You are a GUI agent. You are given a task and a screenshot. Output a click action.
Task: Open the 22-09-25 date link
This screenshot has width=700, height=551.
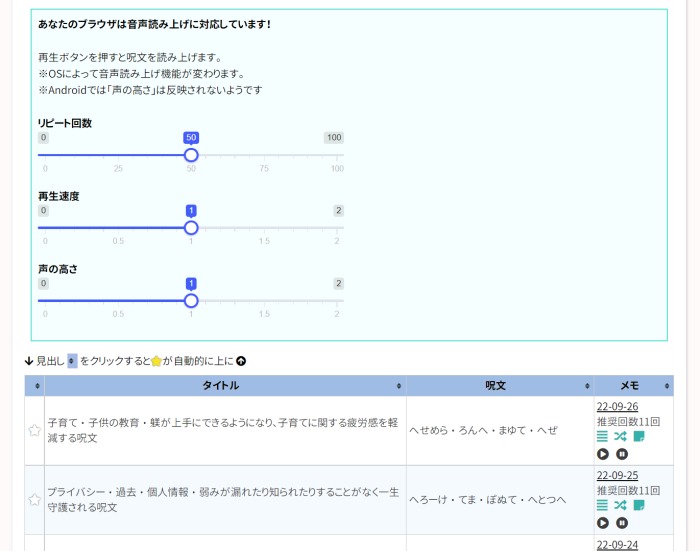[x=617, y=475]
